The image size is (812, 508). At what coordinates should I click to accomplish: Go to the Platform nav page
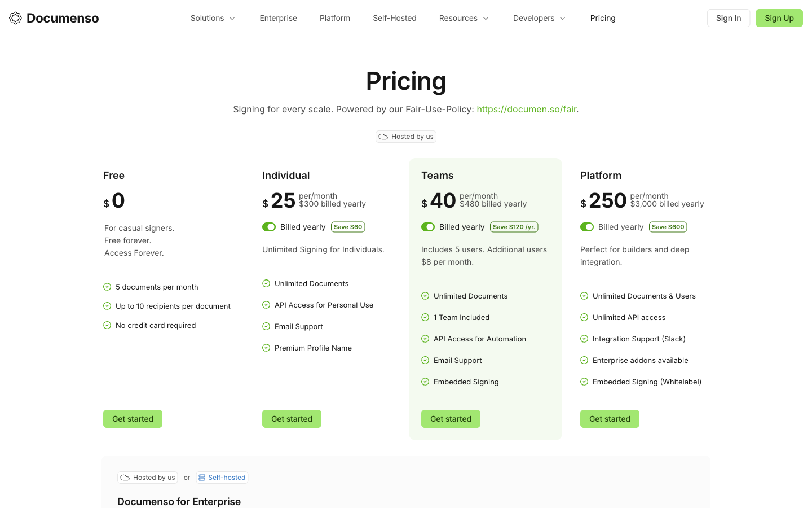[x=335, y=18]
